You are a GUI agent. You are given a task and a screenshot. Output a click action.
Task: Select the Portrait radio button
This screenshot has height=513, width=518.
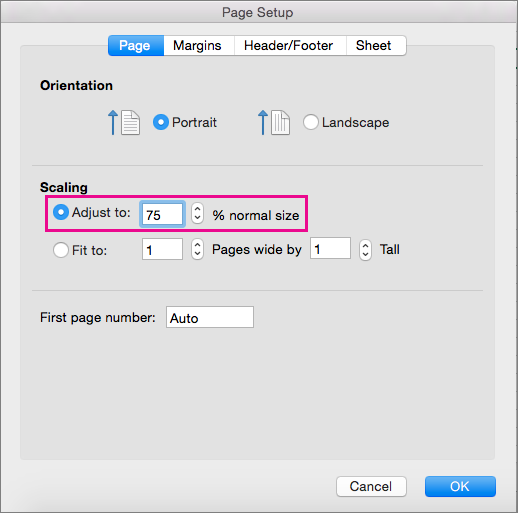click(x=161, y=122)
